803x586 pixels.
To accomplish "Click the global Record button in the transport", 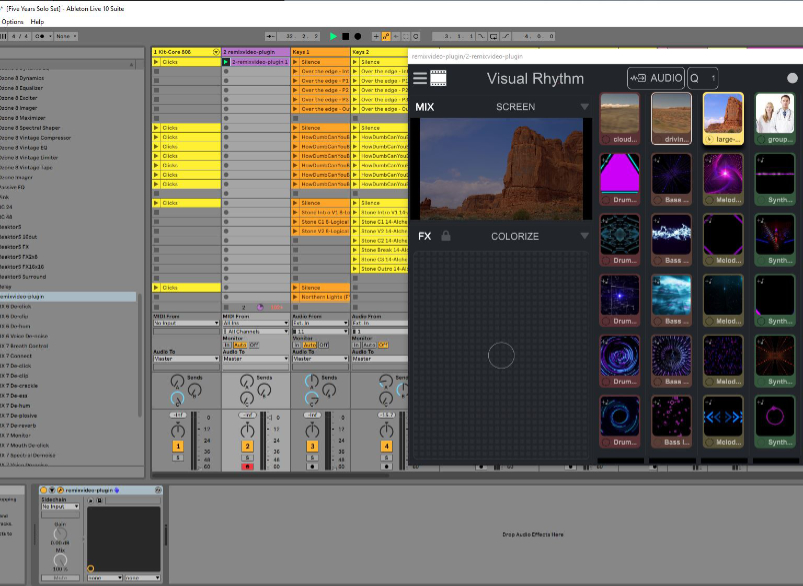I will (x=356, y=35).
